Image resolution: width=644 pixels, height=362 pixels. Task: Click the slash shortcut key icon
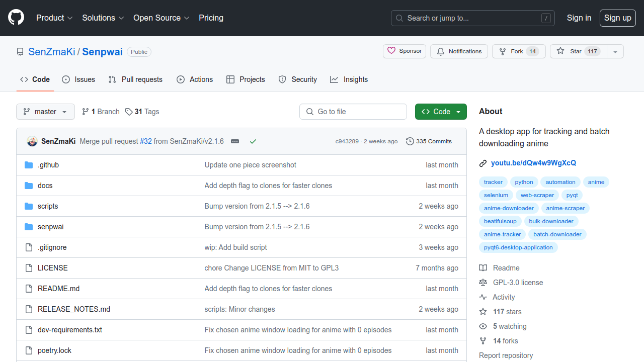[546, 18]
